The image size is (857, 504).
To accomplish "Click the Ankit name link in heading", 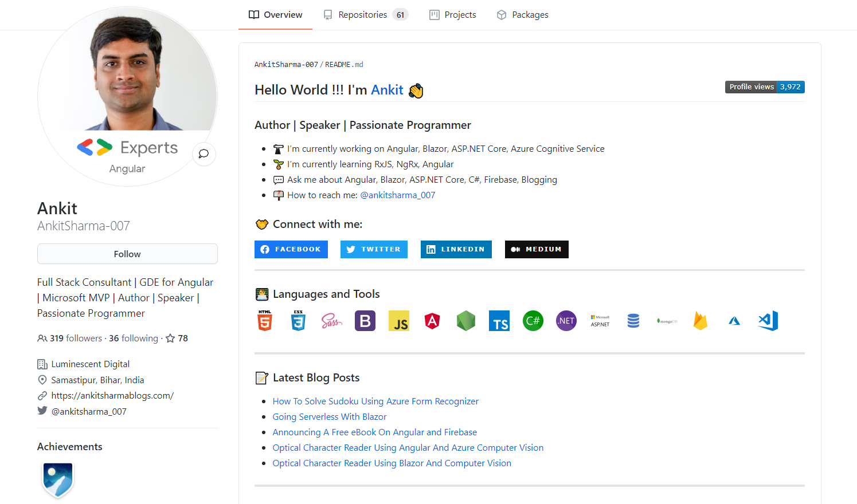I will pos(387,90).
